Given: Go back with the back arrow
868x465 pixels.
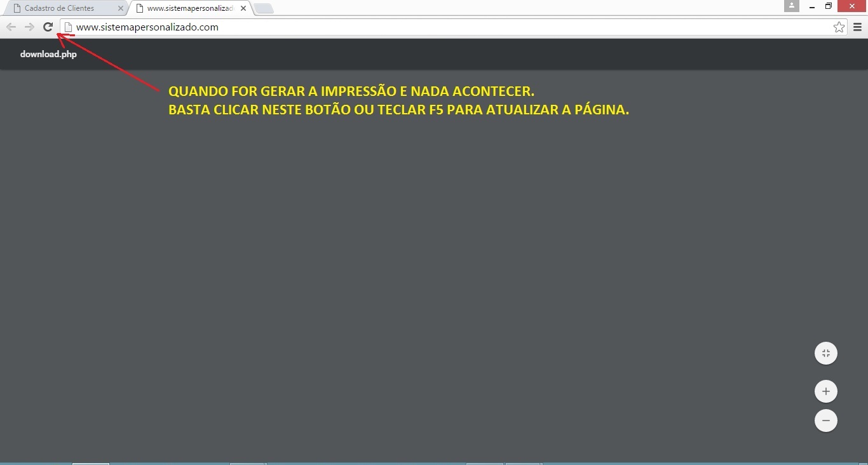Looking at the screenshot, I should [11, 27].
